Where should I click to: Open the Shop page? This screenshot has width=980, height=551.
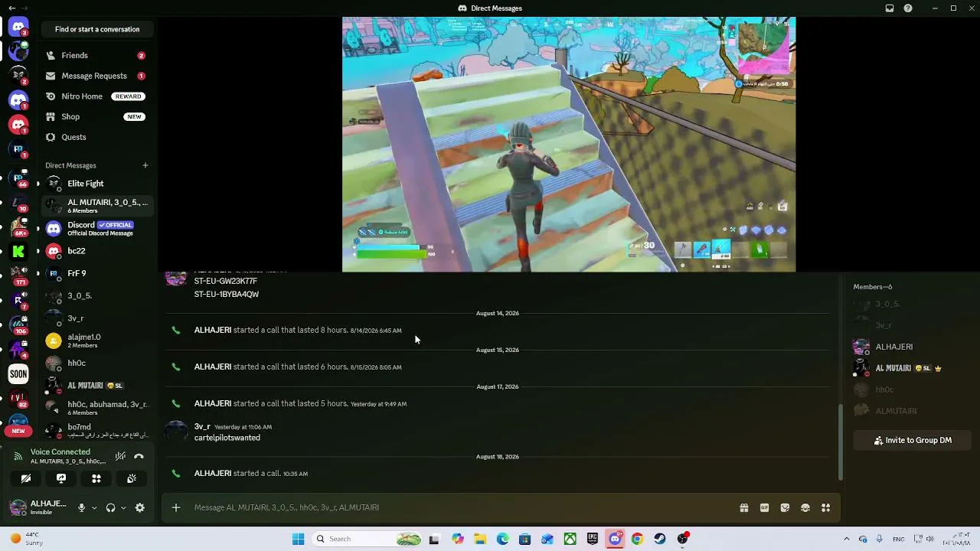(x=96, y=117)
